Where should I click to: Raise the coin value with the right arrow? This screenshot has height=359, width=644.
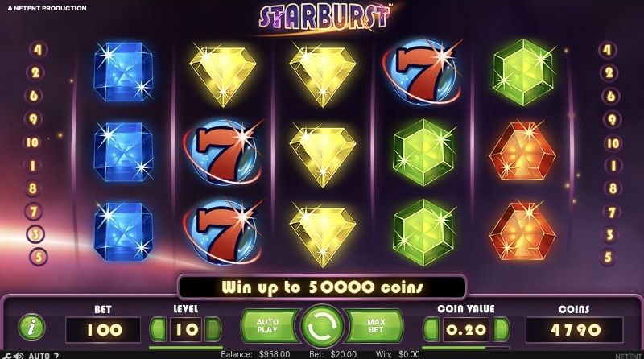tap(501, 329)
